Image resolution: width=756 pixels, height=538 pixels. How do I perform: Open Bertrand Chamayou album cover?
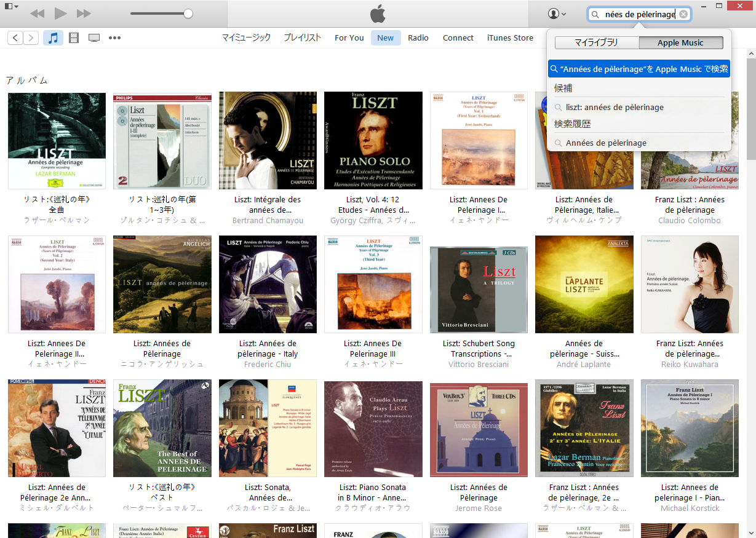click(268, 140)
